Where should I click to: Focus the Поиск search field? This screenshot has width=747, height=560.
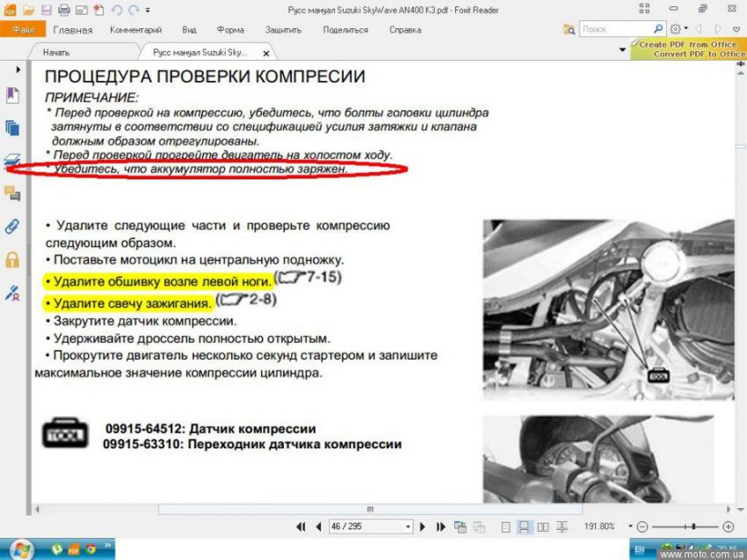(615, 29)
